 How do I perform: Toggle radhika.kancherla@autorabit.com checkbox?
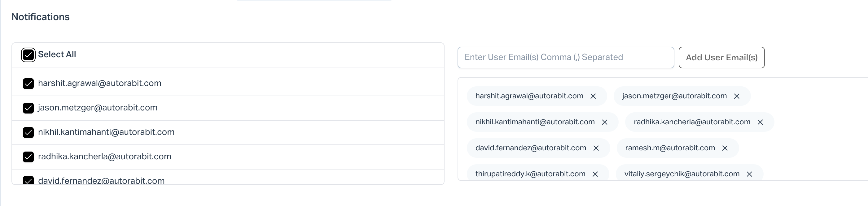pos(28,157)
